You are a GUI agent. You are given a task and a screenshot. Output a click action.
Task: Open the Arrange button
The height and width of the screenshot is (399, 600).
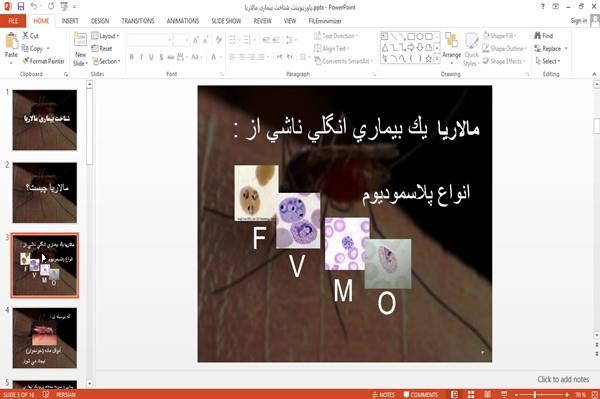click(x=452, y=48)
